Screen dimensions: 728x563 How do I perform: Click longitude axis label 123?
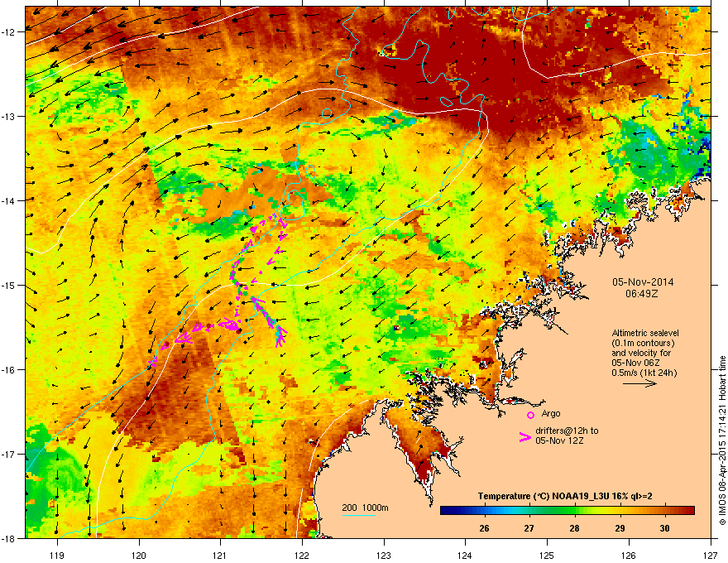click(x=384, y=555)
